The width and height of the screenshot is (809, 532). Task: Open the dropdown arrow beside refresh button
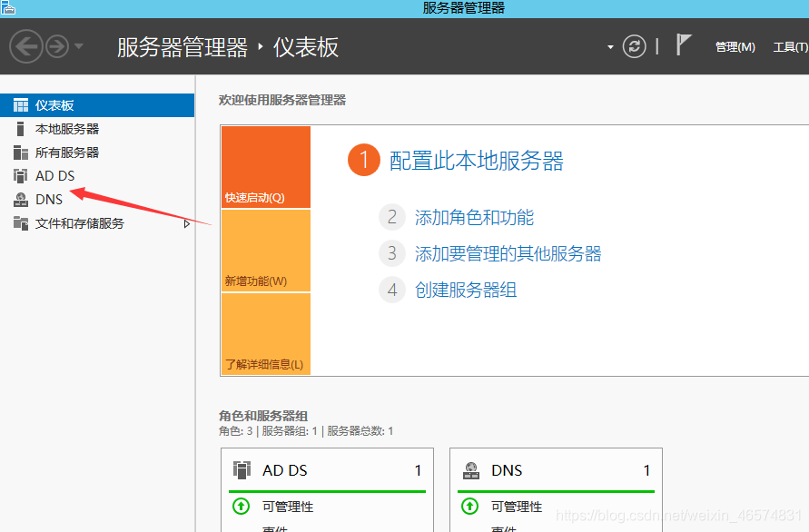pyautogui.click(x=610, y=47)
